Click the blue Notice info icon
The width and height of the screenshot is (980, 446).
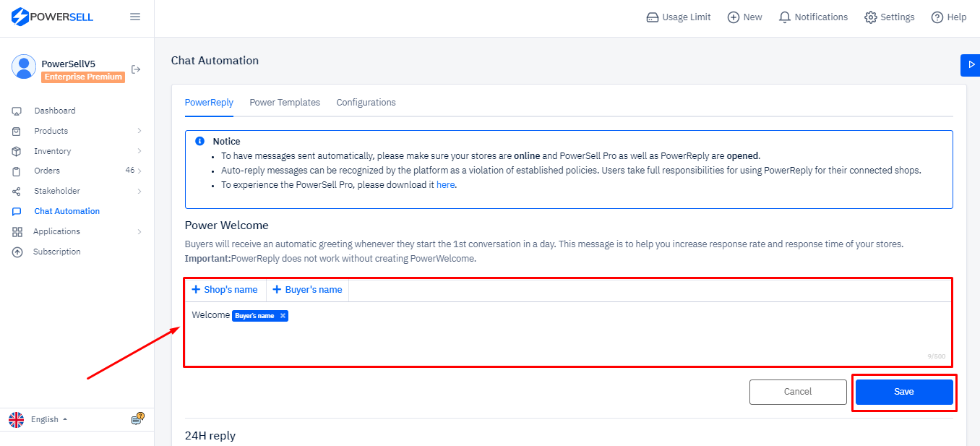coord(200,141)
